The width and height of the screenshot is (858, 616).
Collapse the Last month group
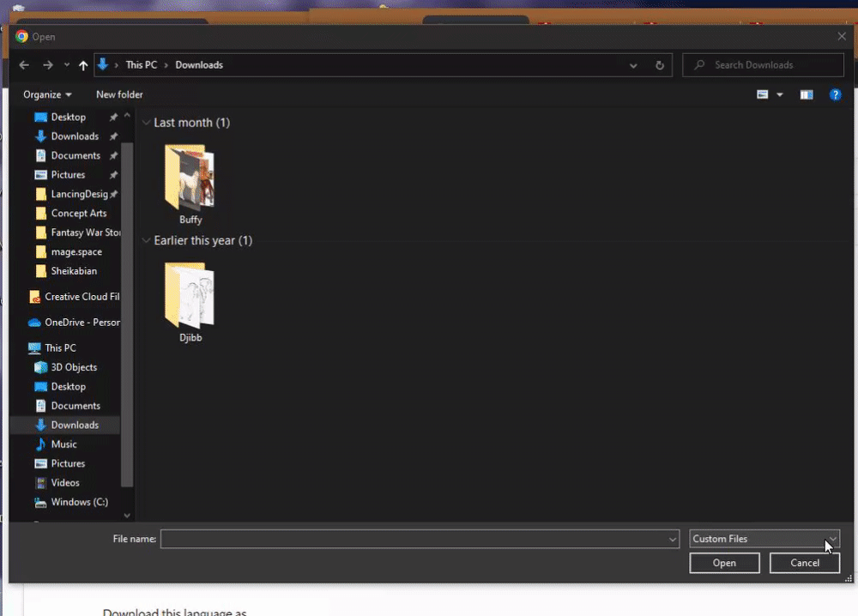[x=146, y=123]
